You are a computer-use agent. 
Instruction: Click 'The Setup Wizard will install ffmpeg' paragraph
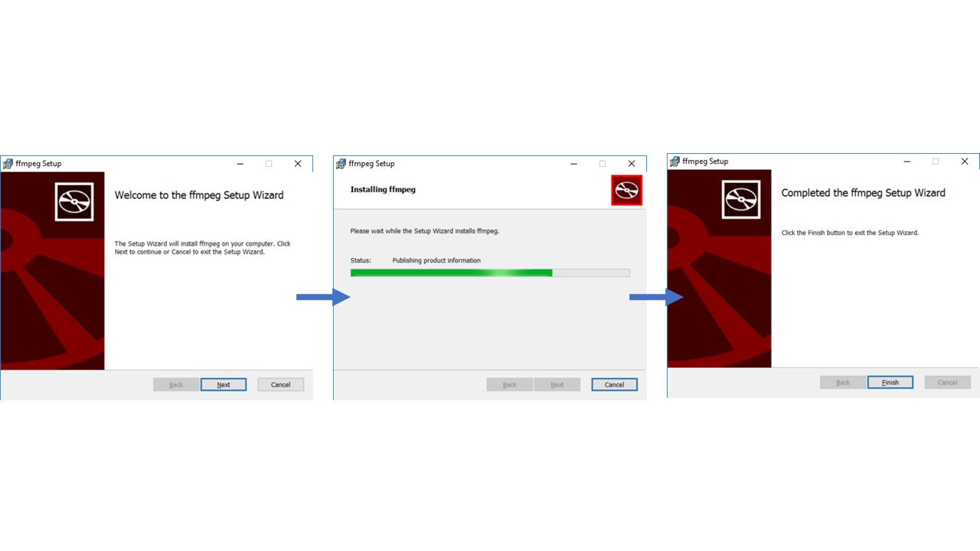click(203, 248)
